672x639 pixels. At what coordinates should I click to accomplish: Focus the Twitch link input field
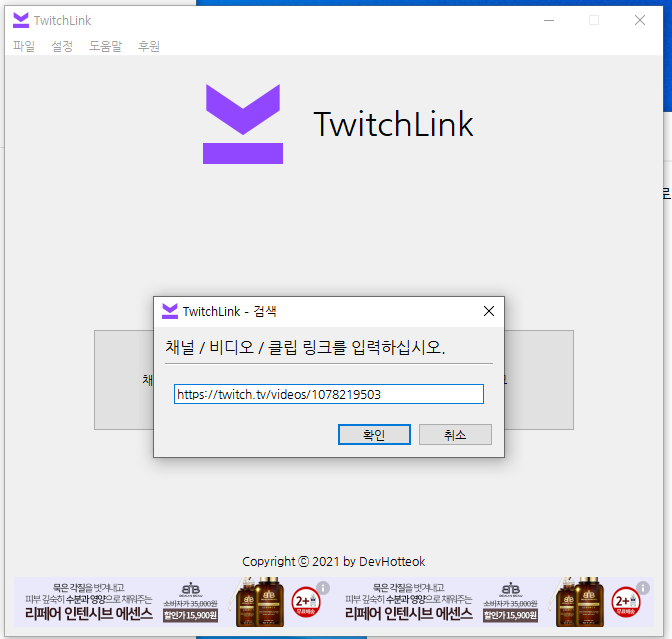(x=329, y=394)
